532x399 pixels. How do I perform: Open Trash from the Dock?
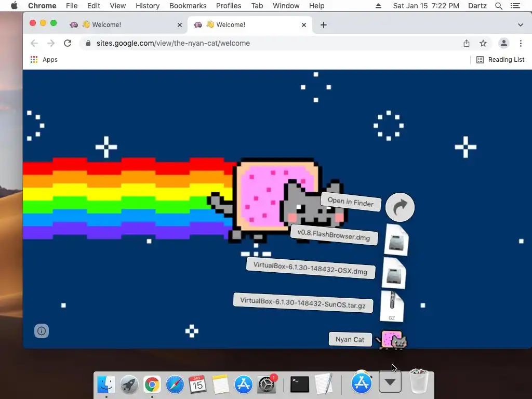click(x=419, y=381)
